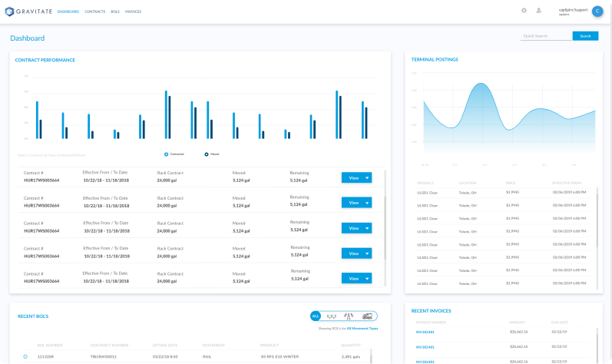Screen dimensions: 612x364
Task: Click into the Quick Search field
Action: click(x=546, y=36)
